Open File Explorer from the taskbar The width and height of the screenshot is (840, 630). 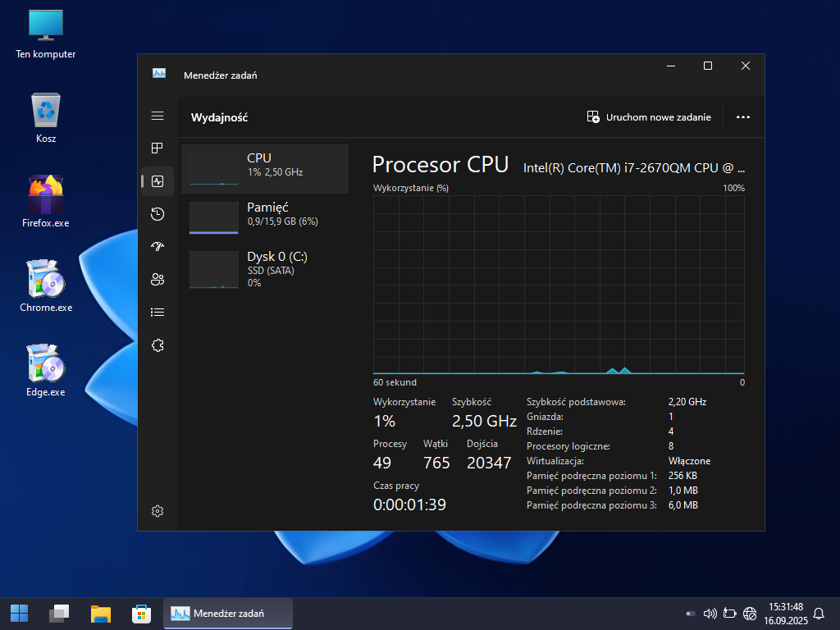point(101,613)
